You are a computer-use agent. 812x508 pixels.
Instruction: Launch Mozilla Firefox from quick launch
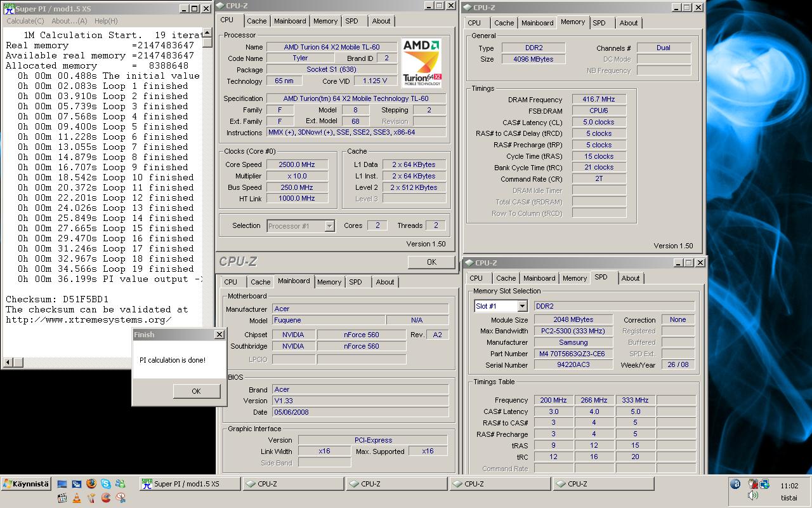tap(91, 483)
